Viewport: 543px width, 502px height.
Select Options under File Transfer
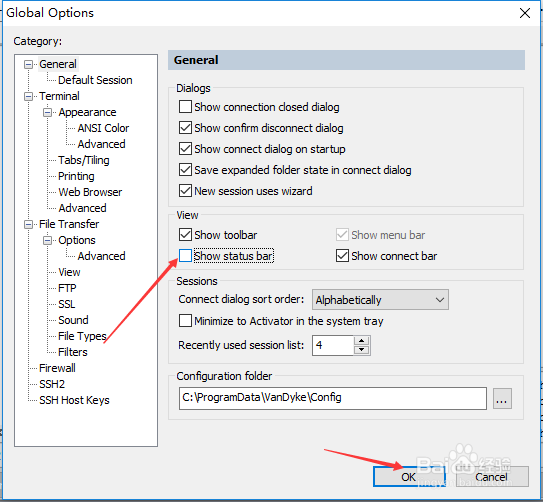tap(77, 240)
